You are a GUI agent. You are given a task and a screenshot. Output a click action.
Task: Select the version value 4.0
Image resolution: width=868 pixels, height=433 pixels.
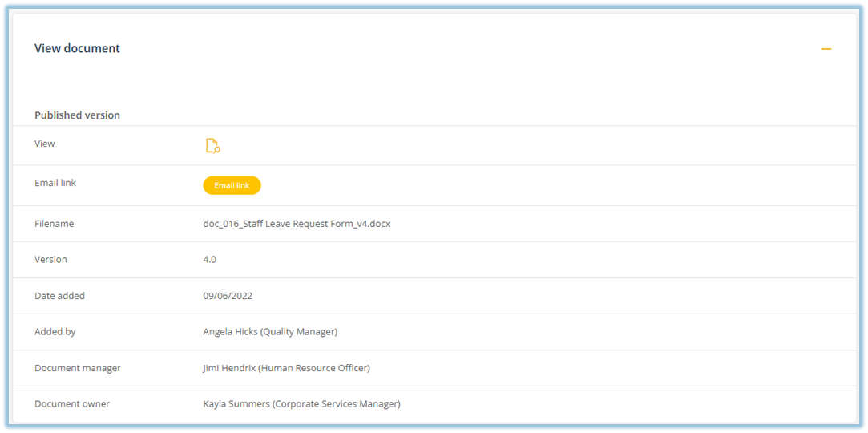210,260
